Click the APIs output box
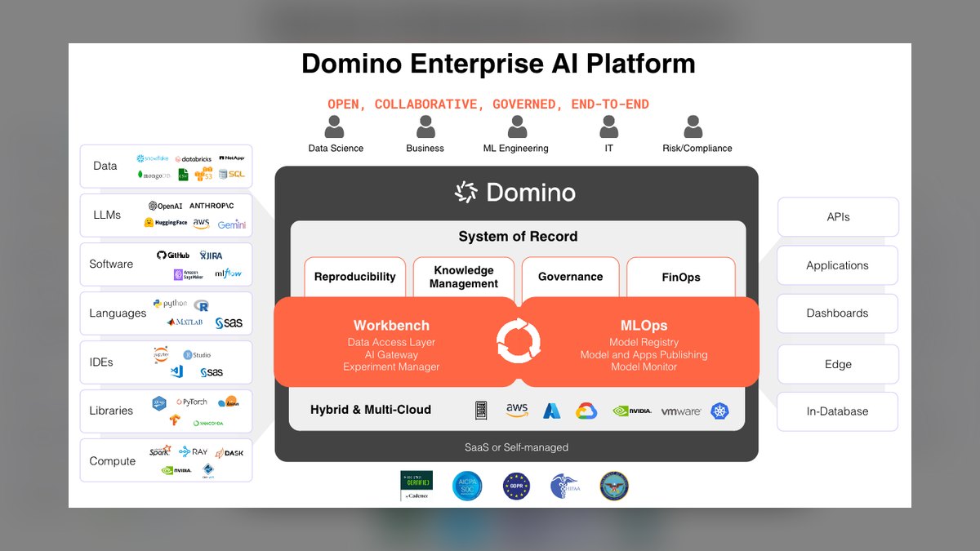The width and height of the screenshot is (980, 551). tap(838, 217)
